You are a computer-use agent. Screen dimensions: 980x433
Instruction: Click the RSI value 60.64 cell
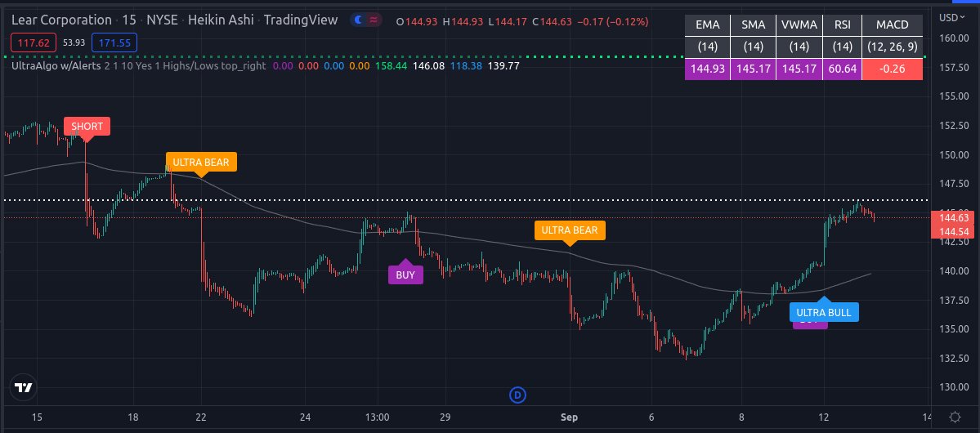coord(841,69)
